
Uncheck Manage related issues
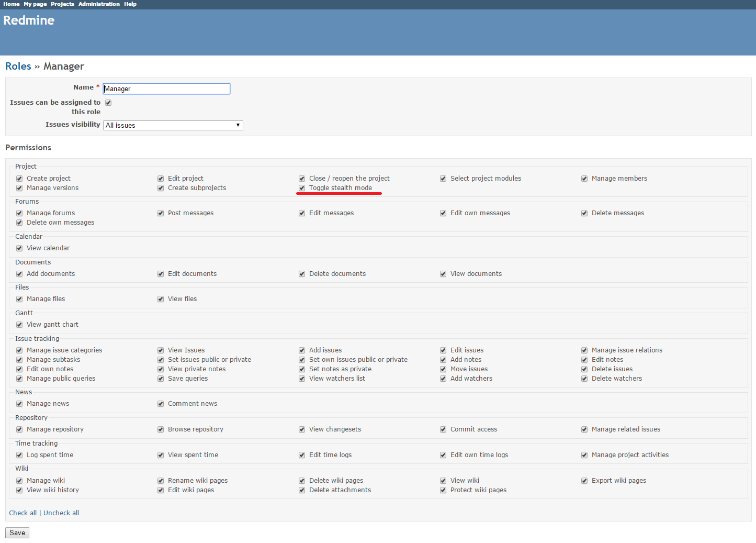(584, 429)
